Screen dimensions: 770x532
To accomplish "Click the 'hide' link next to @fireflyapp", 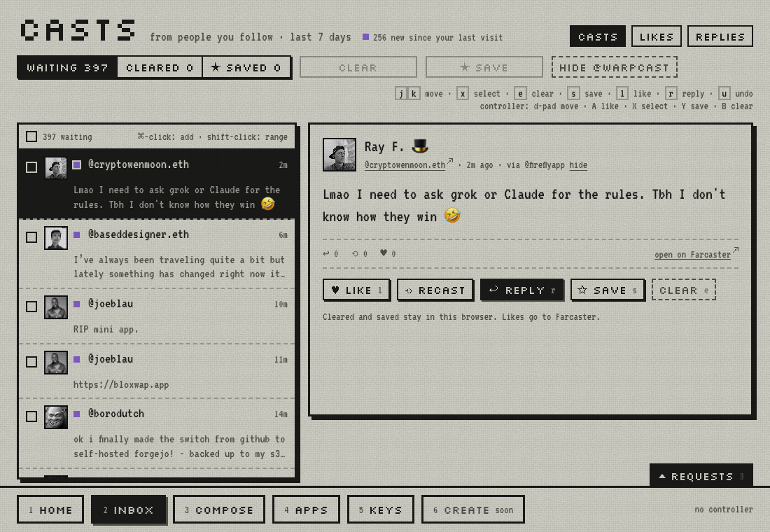I will [578, 165].
